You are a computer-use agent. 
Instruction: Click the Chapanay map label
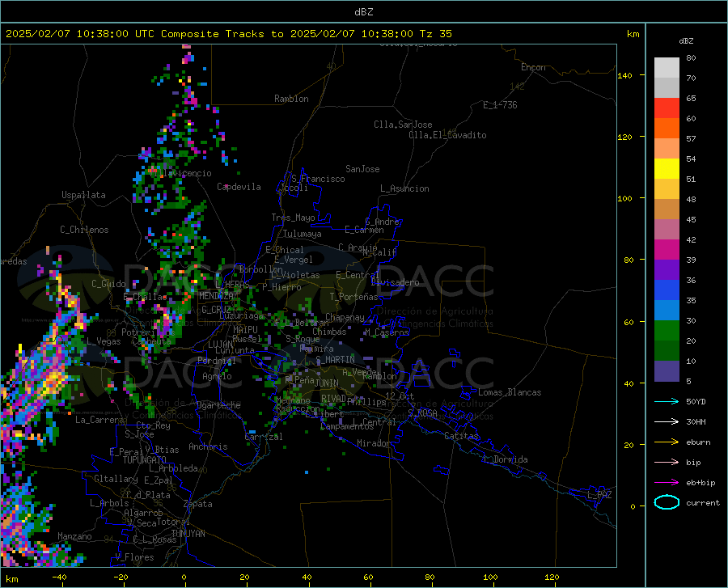tap(345, 317)
